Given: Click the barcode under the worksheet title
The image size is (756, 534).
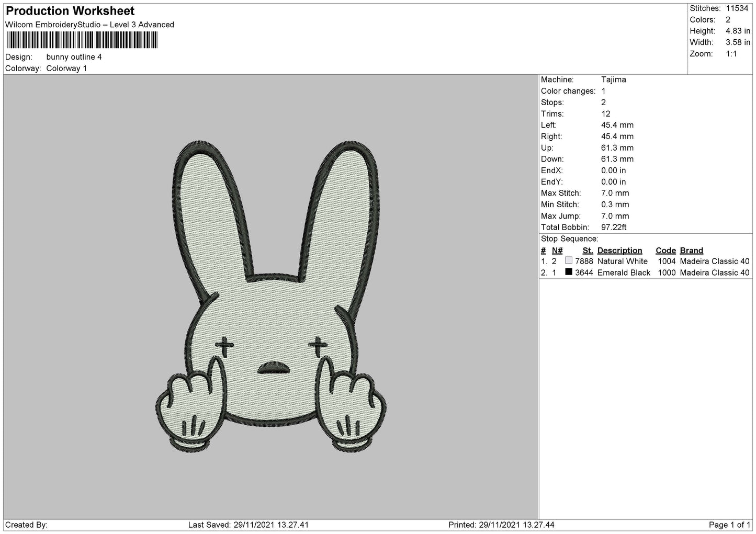Looking at the screenshot, I should coord(82,40).
